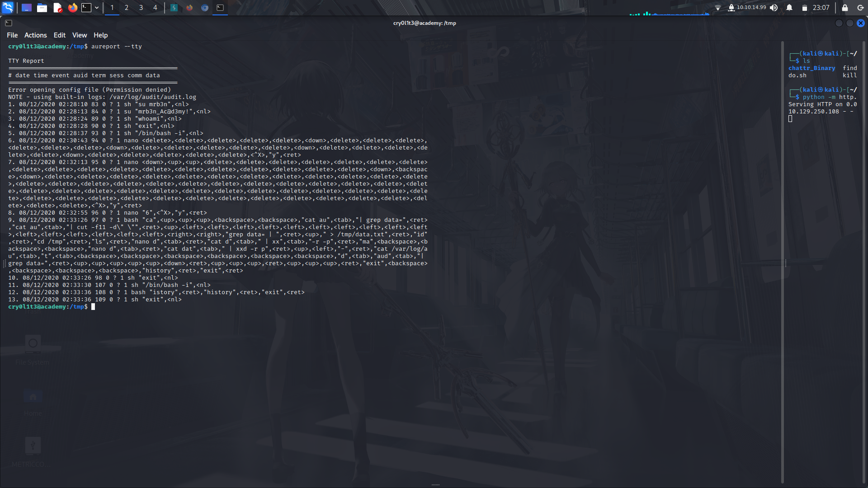
Task: Open the Actions menu in the terminal
Action: tap(35, 35)
